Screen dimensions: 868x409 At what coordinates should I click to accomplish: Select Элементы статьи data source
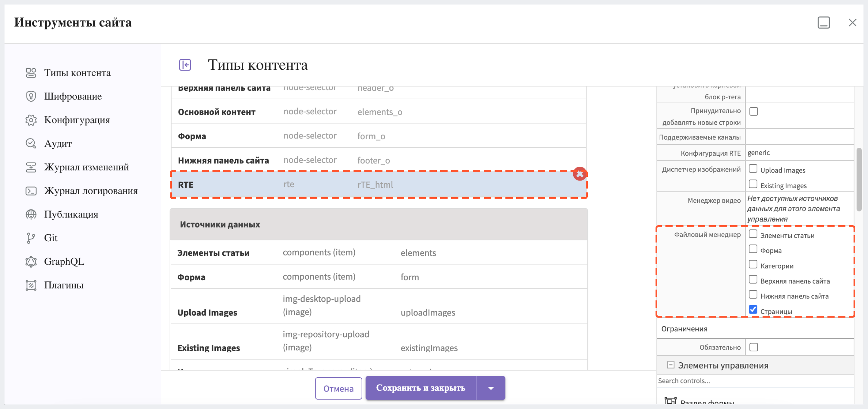coord(379,252)
